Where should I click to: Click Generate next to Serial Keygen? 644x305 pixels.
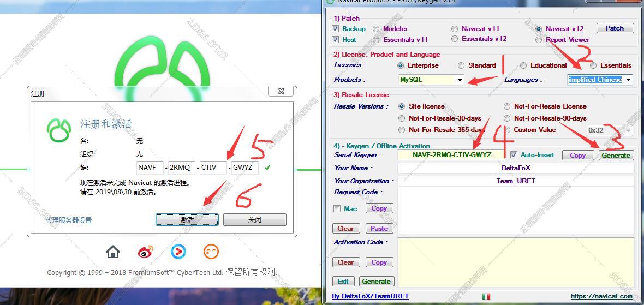(616, 155)
